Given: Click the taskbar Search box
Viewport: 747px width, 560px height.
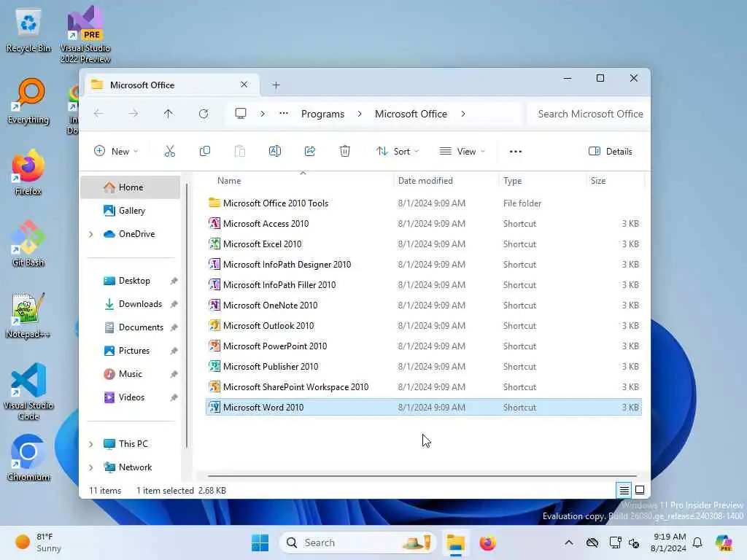Looking at the screenshot, I should point(357,542).
